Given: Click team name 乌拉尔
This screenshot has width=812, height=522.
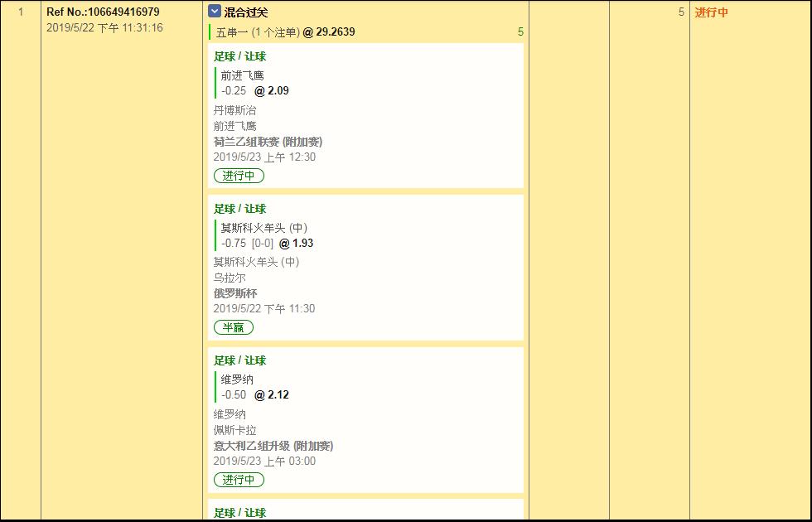Looking at the screenshot, I should tap(230, 278).
